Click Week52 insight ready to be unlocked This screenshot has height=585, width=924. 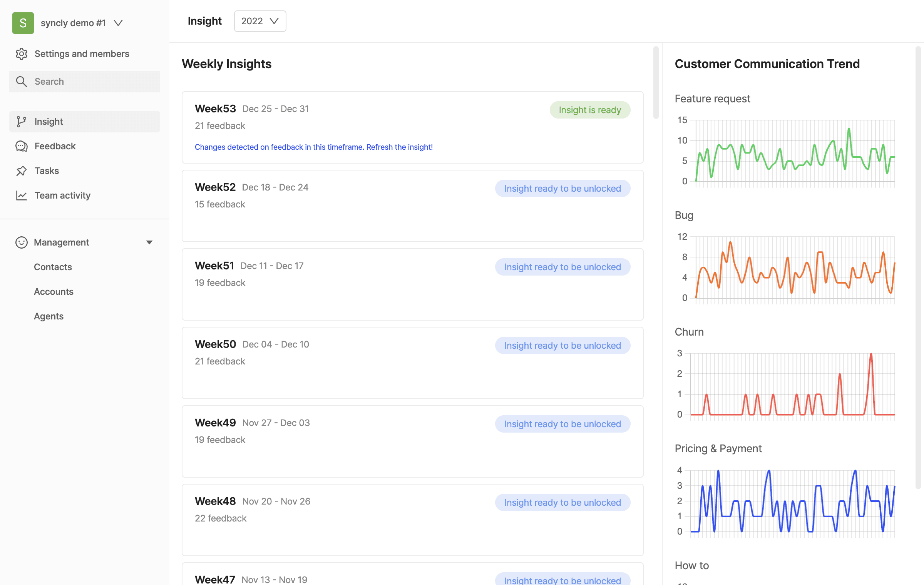562,188
